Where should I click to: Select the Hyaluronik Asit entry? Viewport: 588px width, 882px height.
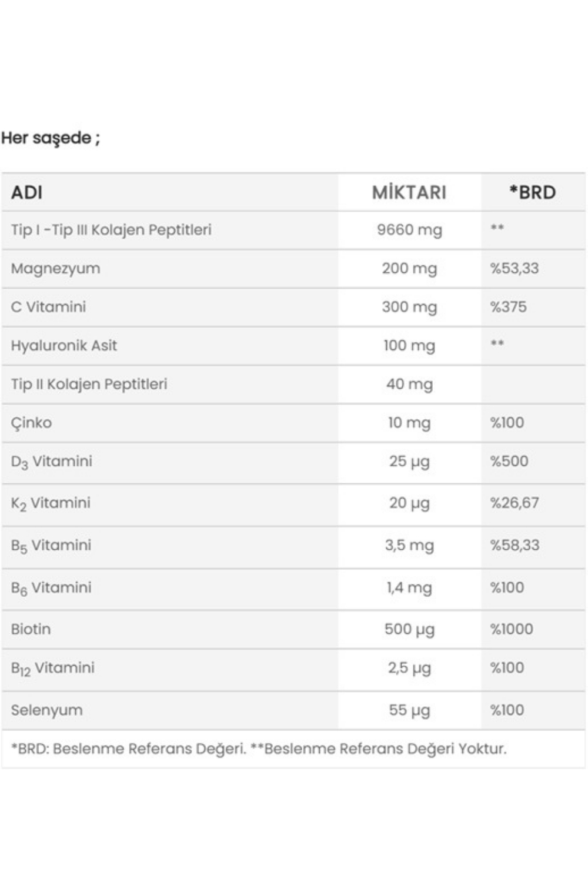pos(64,346)
